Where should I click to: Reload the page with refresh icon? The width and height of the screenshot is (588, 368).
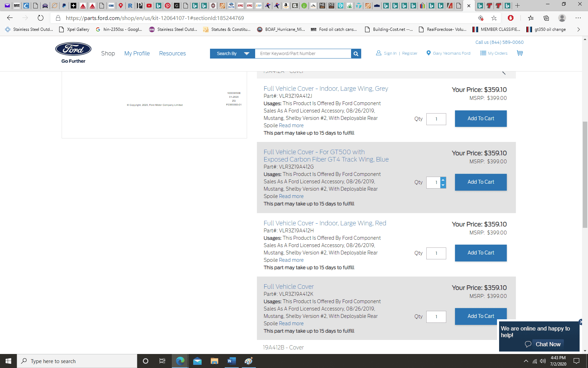click(41, 18)
